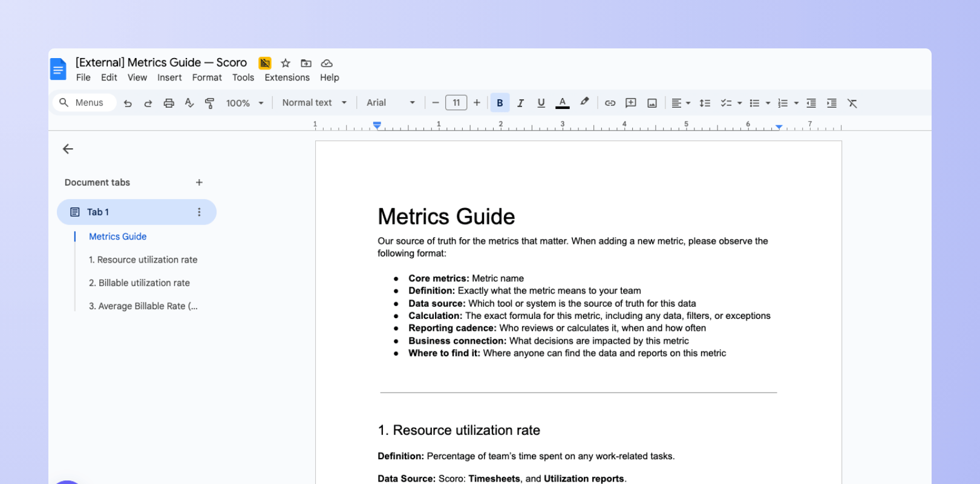Insert a link

coord(610,103)
